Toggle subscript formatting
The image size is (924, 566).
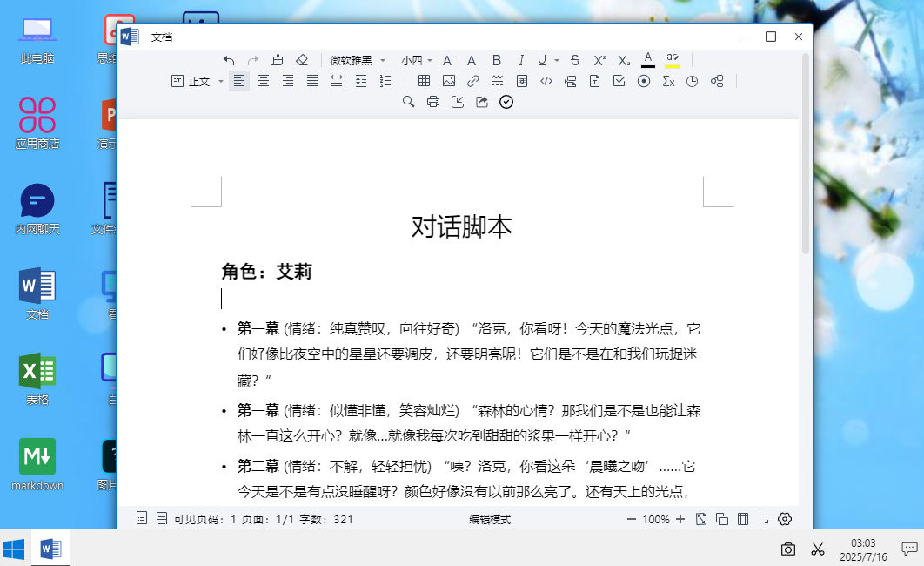pyautogui.click(x=624, y=60)
